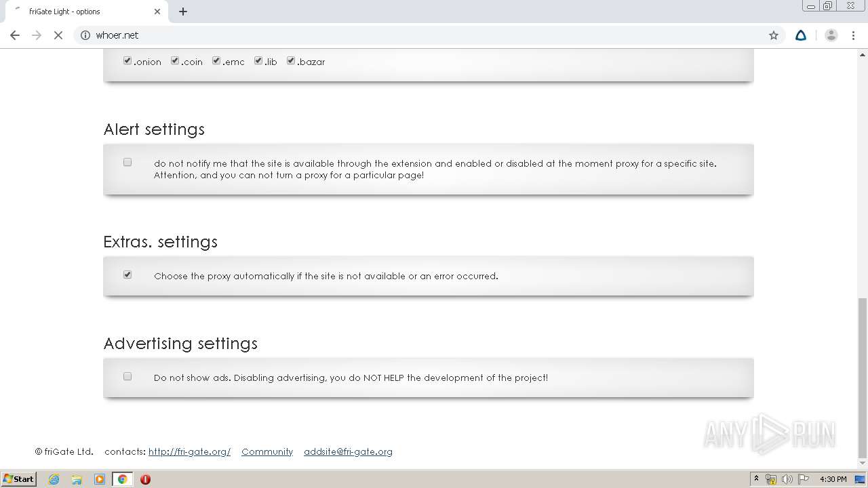Click the Show desktop button
Image resolution: width=868 pixels, height=488 pixels.
tap(861, 479)
